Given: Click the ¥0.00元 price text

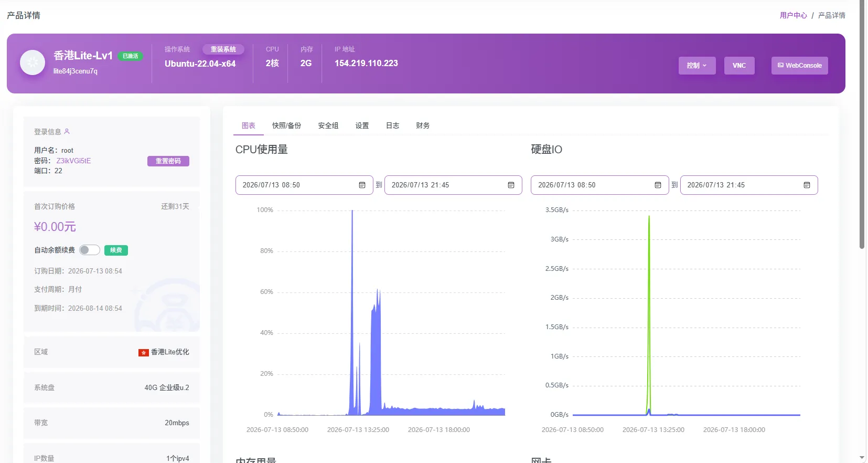Looking at the screenshot, I should [55, 227].
